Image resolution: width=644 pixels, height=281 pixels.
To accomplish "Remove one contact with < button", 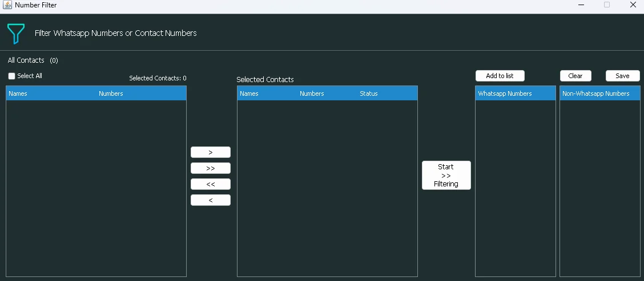I will pyautogui.click(x=210, y=200).
